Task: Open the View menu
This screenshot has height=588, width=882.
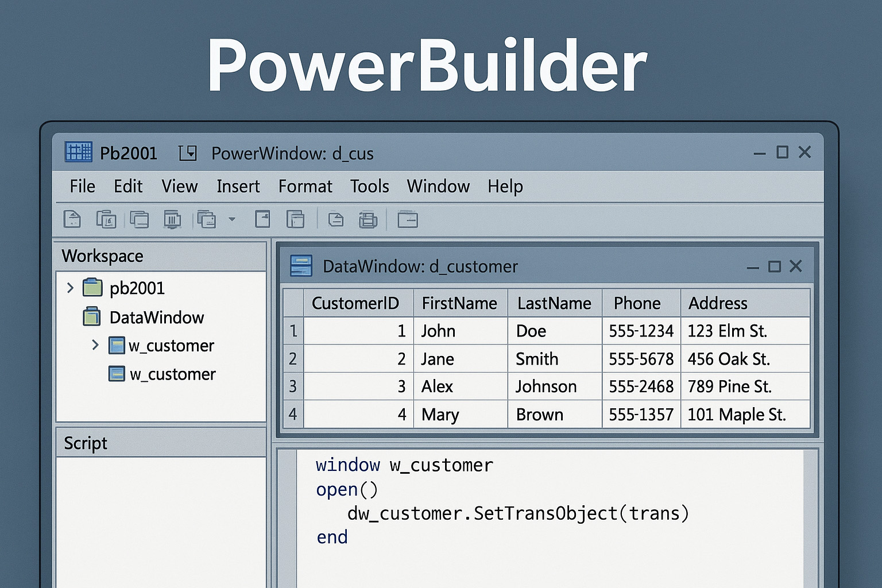Action: pyautogui.click(x=180, y=186)
